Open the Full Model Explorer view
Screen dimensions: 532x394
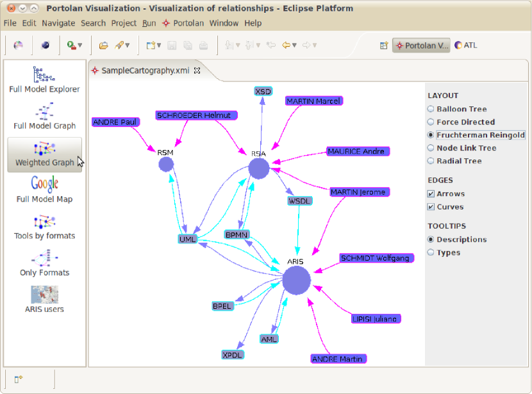coord(44,79)
